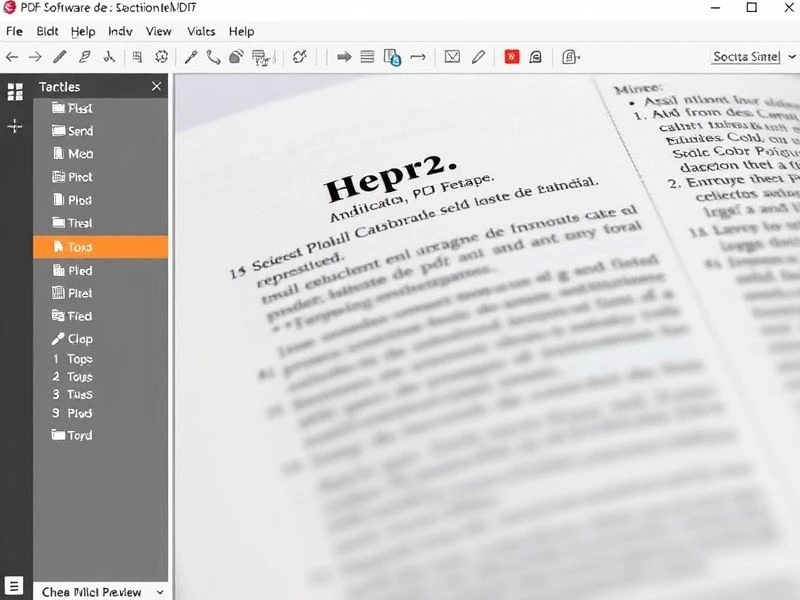Select the Tlreal folder item
The width and height of the screenshot is (800, 600).
coord(101,223)
